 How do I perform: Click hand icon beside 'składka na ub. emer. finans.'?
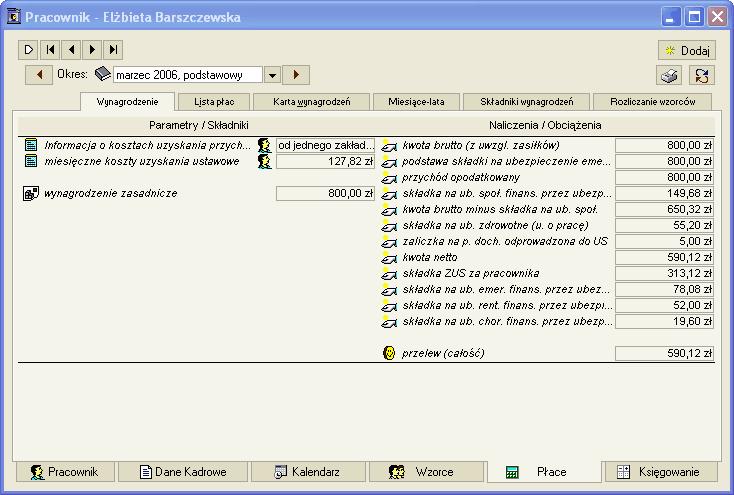389,290
